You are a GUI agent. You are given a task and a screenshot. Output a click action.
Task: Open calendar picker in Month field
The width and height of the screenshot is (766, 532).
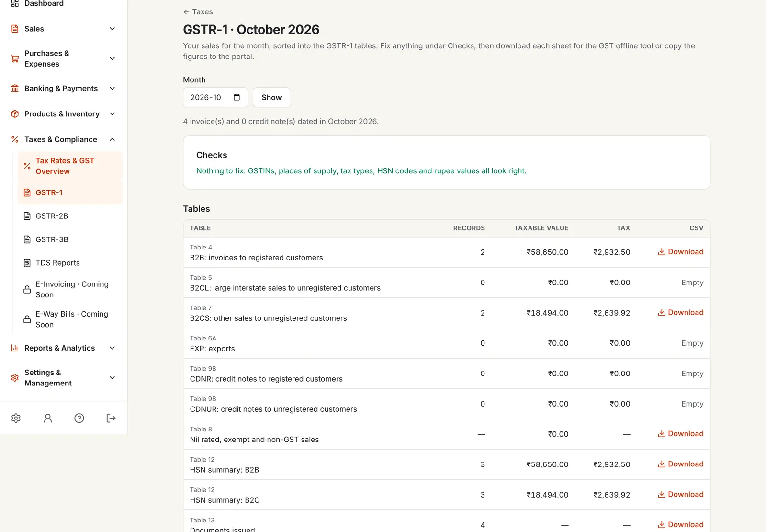237,97
